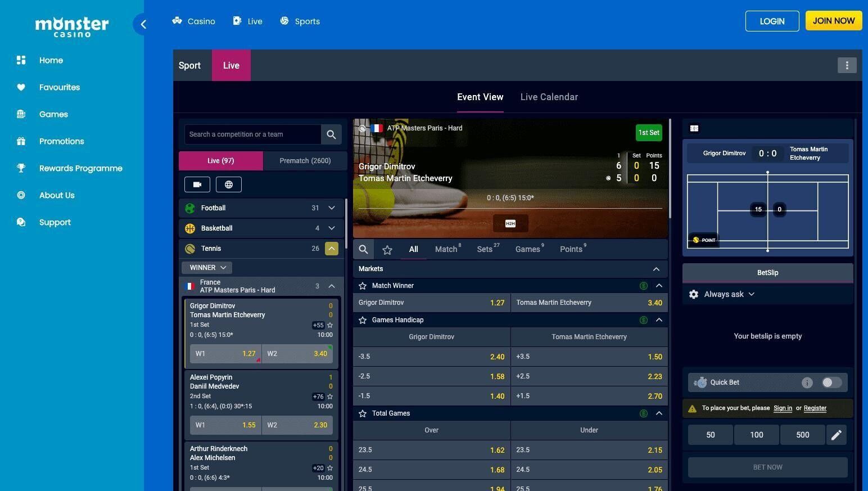Screen dimensions: 868x491
Task: Select the Points markets tab
Action: [x=573, y=249]
